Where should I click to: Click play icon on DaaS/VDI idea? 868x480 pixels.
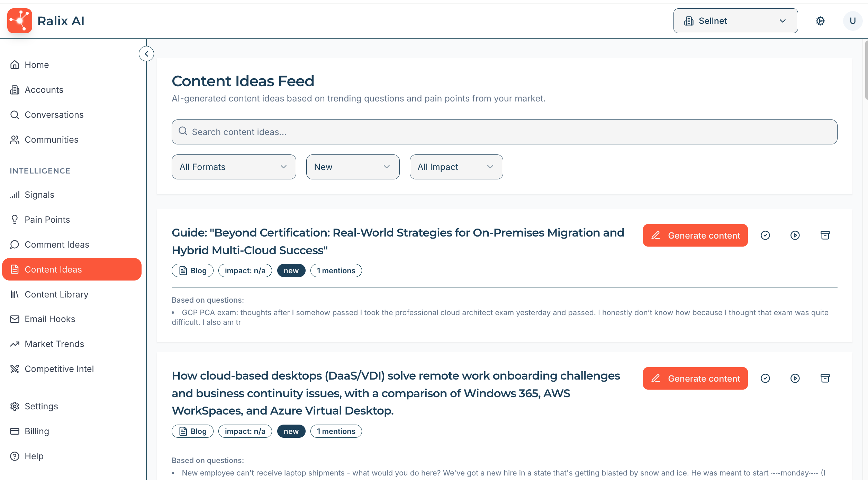[x=795, y=379]
